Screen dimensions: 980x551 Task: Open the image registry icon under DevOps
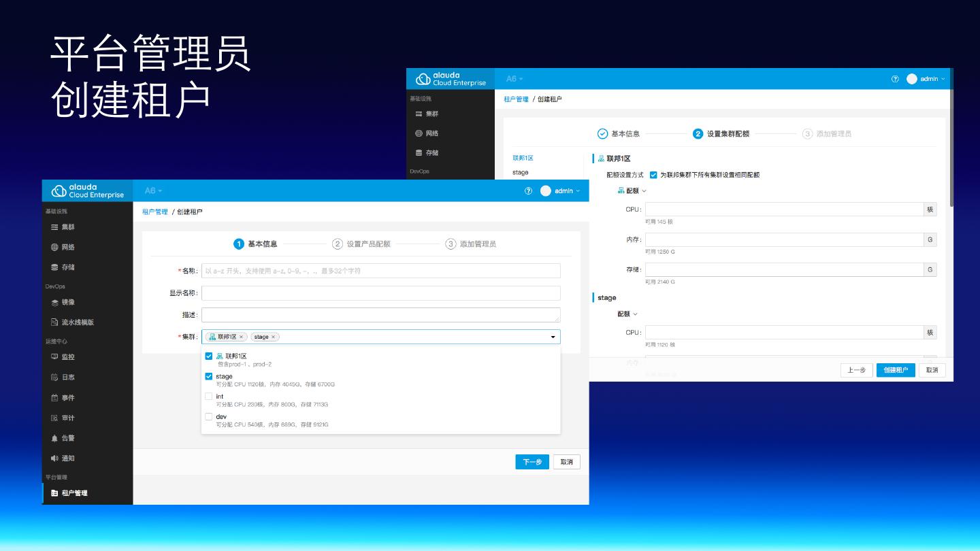54,302
